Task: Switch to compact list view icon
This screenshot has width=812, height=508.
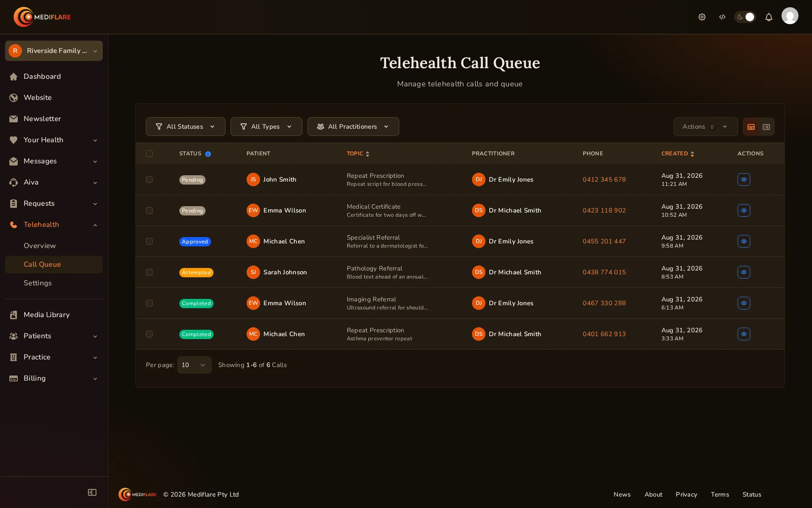Action: click(x=766, y=127)
